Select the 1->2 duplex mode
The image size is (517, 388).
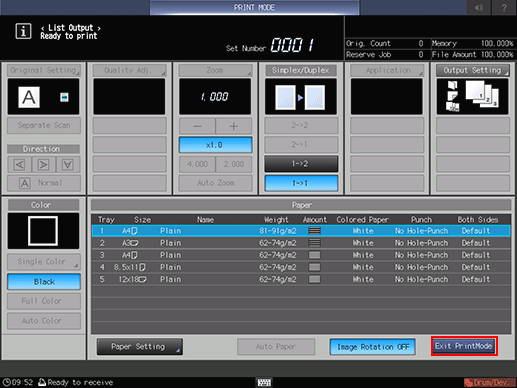pos(301,164)
